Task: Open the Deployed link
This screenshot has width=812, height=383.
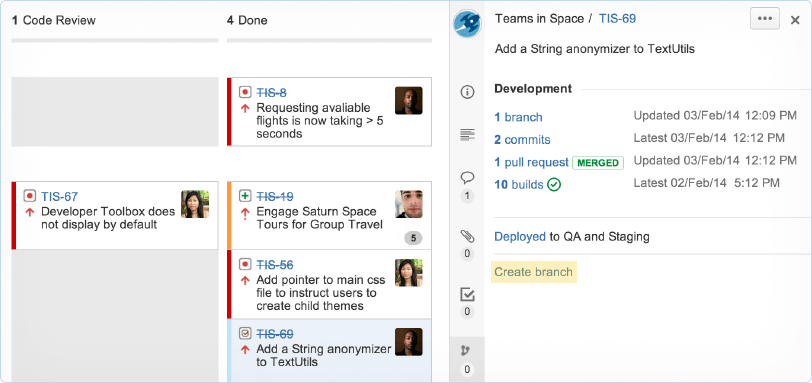Action: coord(520,237)
